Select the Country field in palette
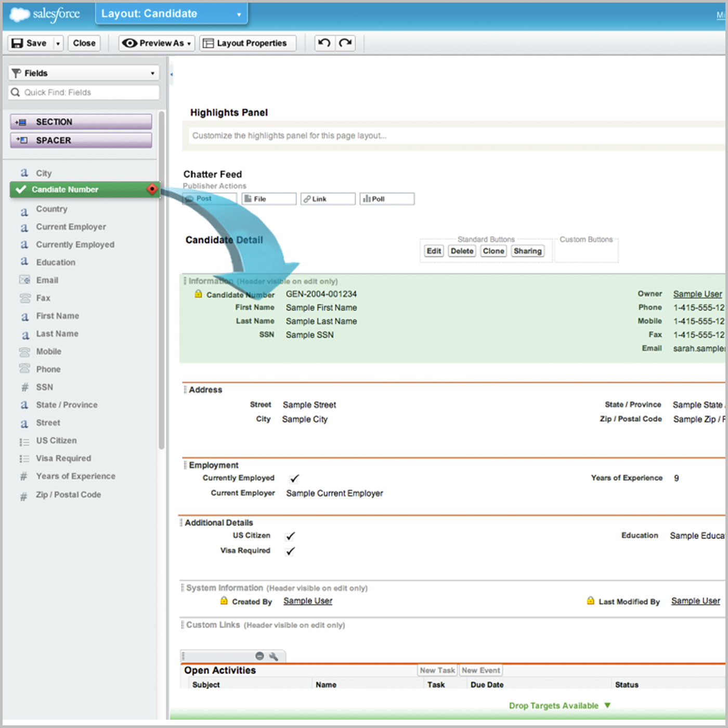 (51, 209)
